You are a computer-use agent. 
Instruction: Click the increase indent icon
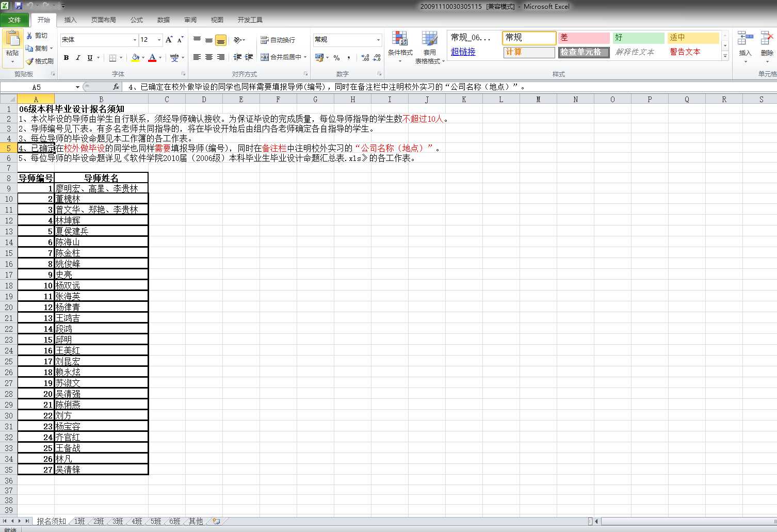tap(249, 57)
